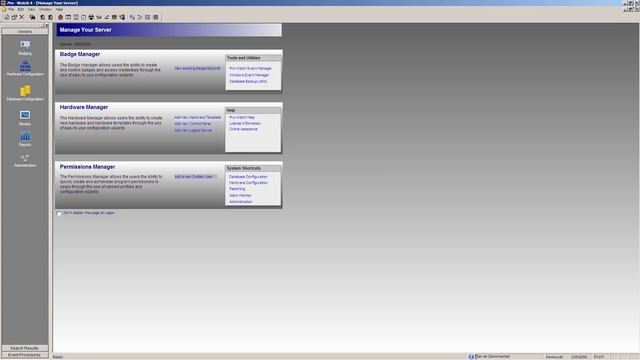This screenshot has height=360, width=640.
Task: Click Reporting under System Shortcuts
Action: (237, 189)
